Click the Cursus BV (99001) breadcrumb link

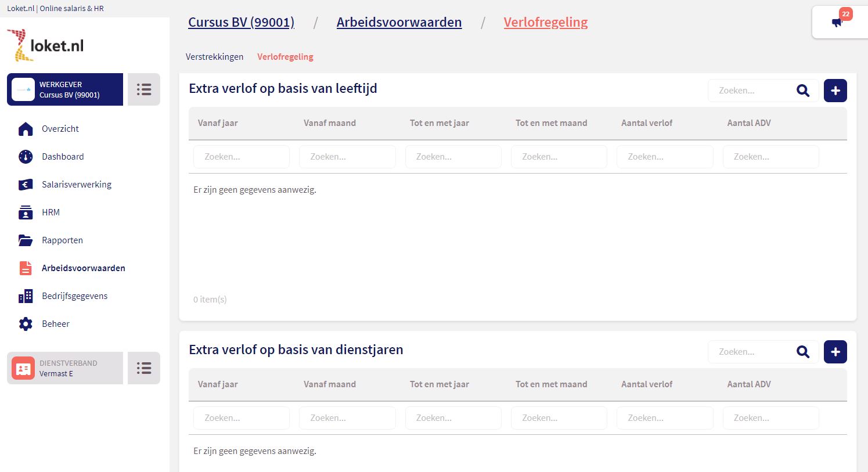[241, 22]
